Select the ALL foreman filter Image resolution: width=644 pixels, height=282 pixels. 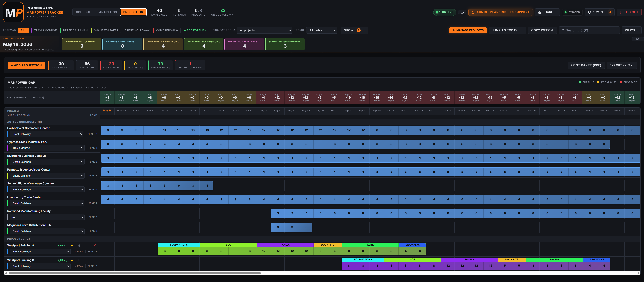23,30
